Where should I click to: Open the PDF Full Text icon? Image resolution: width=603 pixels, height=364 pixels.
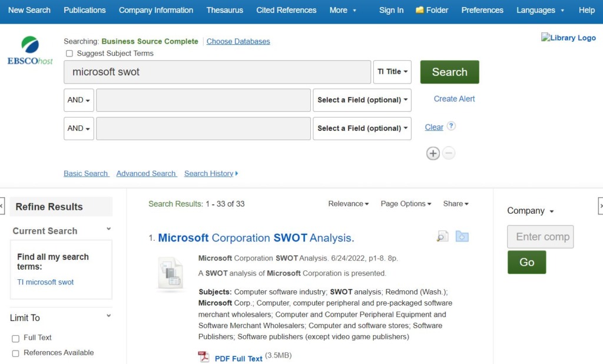(204, 357)
